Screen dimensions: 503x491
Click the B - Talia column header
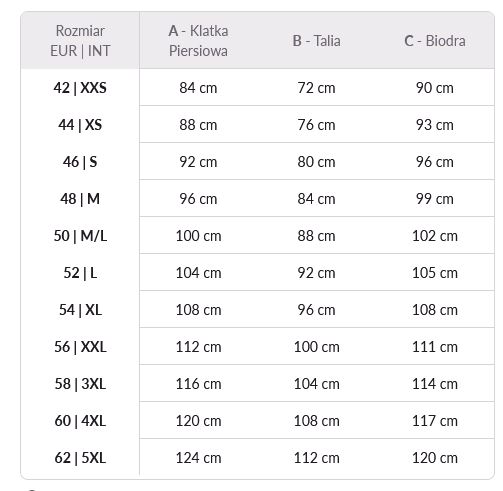pos(316,41)
